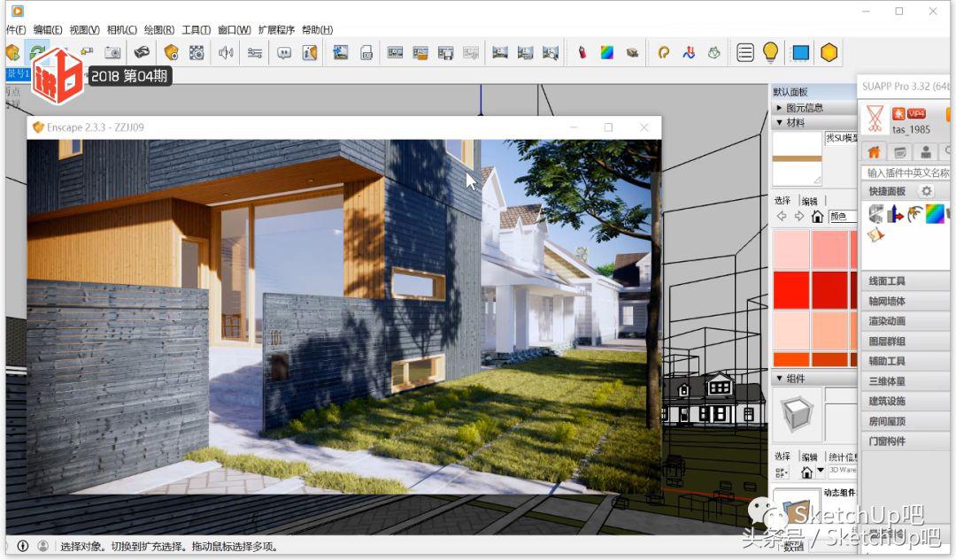The width and height of the screenshot is (956, 560).
Task: Select the bright red color swatch
Action: pyautogui.click(x=790, y=289)
